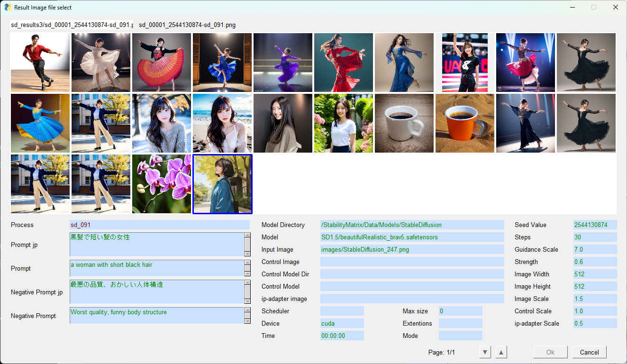This screenshot has height=364, width=627.
Task: Click the Model name field
Action: [412, 237]
